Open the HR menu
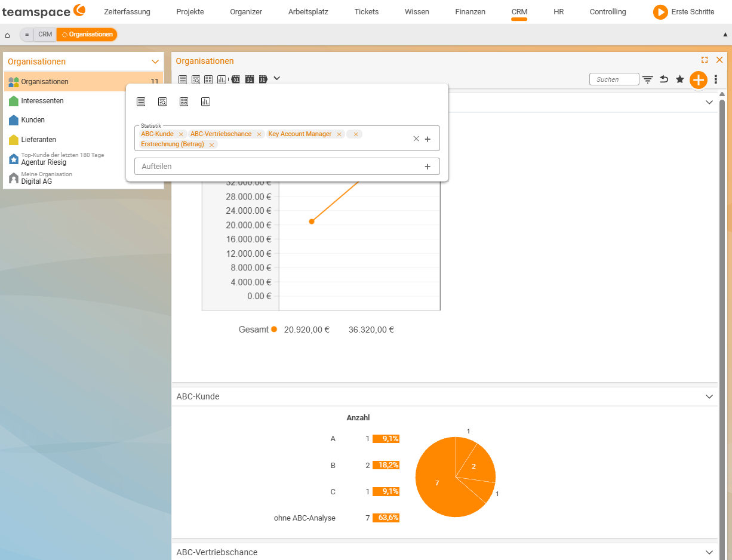This screenshot has height=560, width=732. point(559,12)
